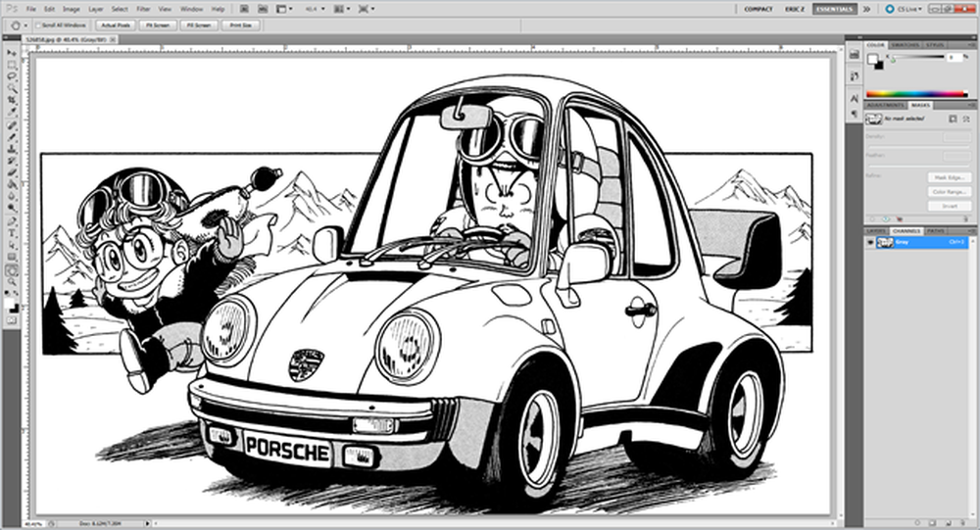Screen dimensions: 980x530
Task: Switch to the Compact workspace
Action: pos(759,9)
